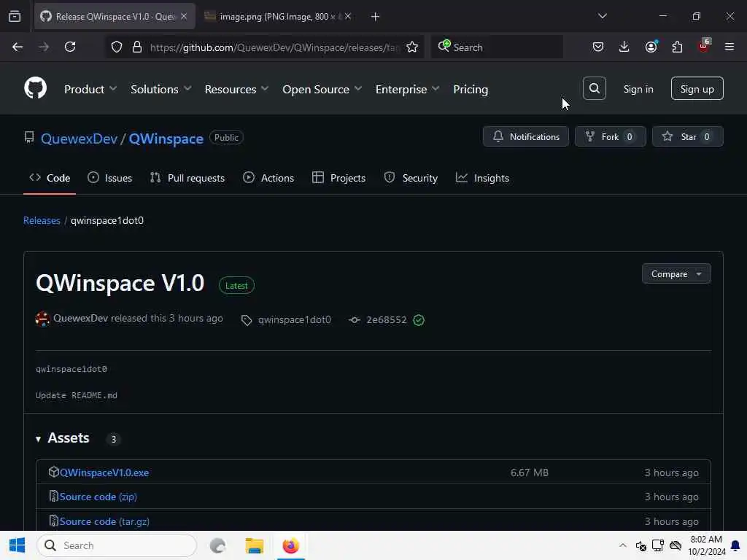Show hidden system tray icons
The image size is (747, 560).
point(622,545)
